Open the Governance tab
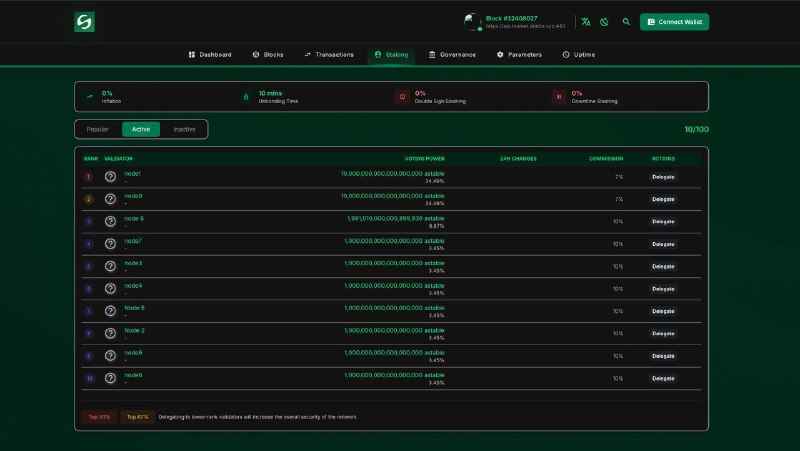This screenshot has width=800, height=451. pos(452,55)
